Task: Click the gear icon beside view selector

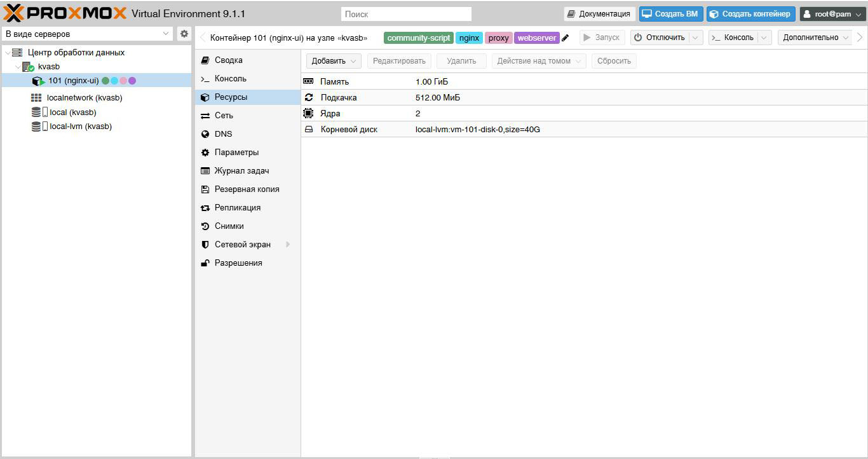Action: pyautogui.click(x=184, y=34)
